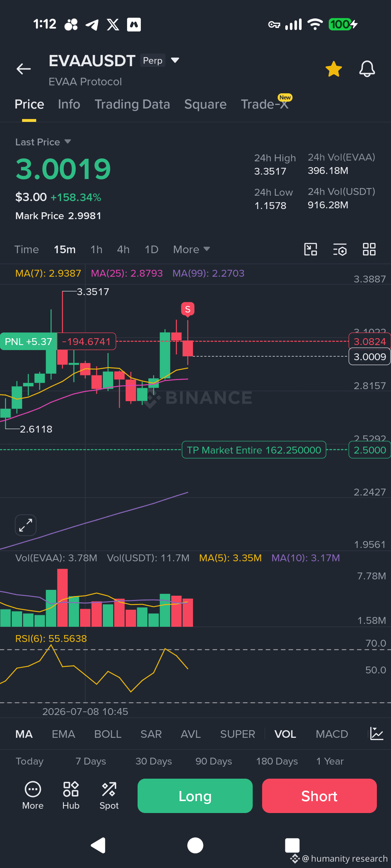Image resolution: width=391 pixels, height=868 pixels.
Task: Tap the X notification icon
Action: point(113,25)
